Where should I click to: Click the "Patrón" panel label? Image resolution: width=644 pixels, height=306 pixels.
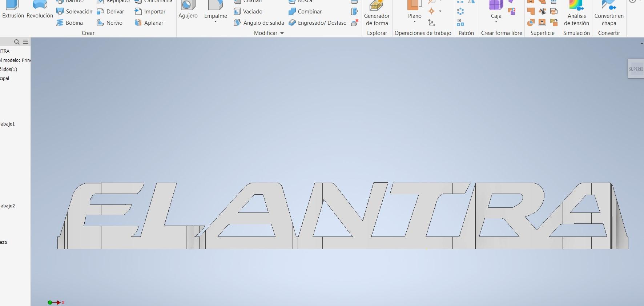coord(466,33)
